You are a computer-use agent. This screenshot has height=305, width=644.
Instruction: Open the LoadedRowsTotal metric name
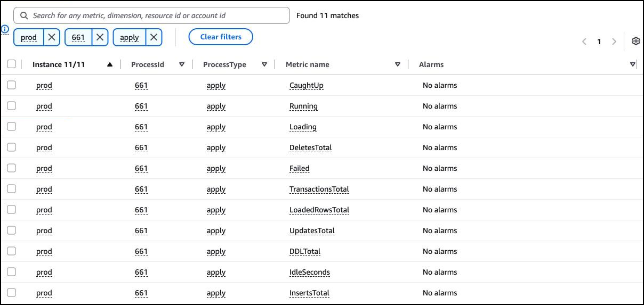point(319,210)
